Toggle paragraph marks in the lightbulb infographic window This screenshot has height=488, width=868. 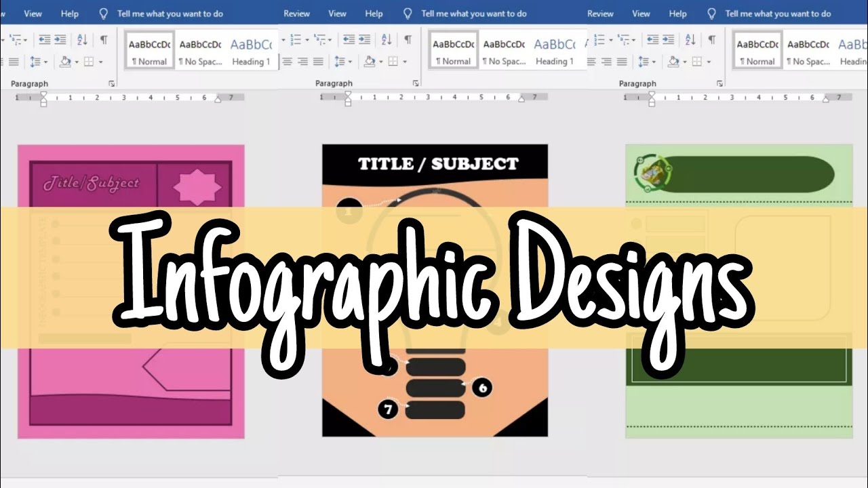pyautogui.click(x=408, y=40)
